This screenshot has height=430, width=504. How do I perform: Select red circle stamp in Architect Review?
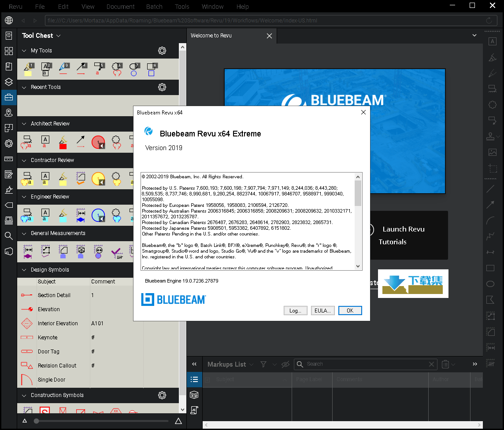(98, 142)
